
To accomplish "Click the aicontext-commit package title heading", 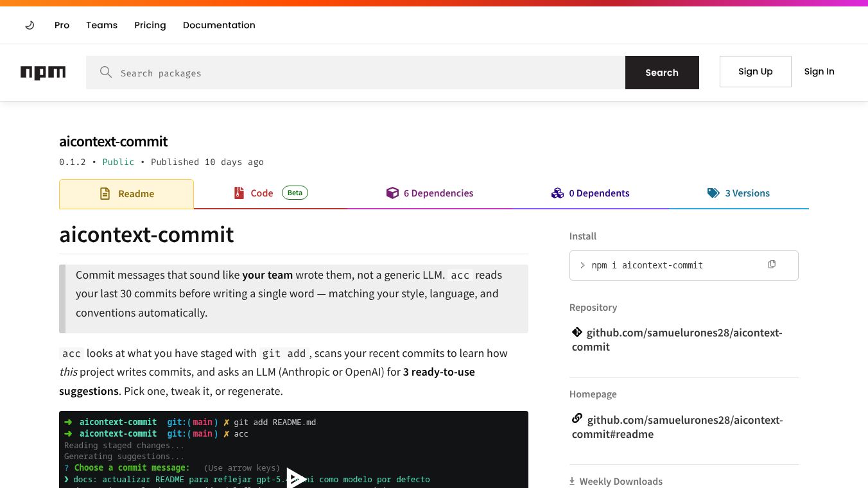I will [114, 141].
